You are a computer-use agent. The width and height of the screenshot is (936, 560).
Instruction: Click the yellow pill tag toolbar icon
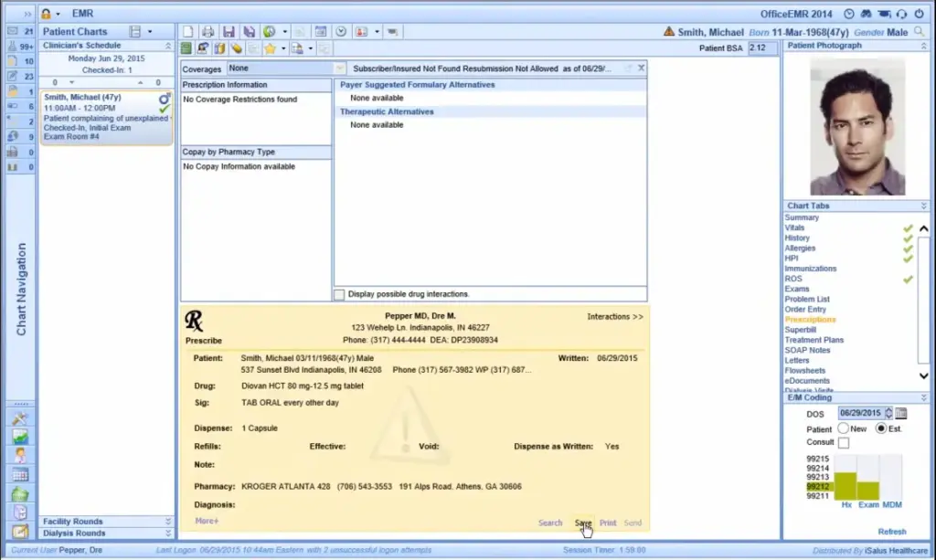coord(237,49)
